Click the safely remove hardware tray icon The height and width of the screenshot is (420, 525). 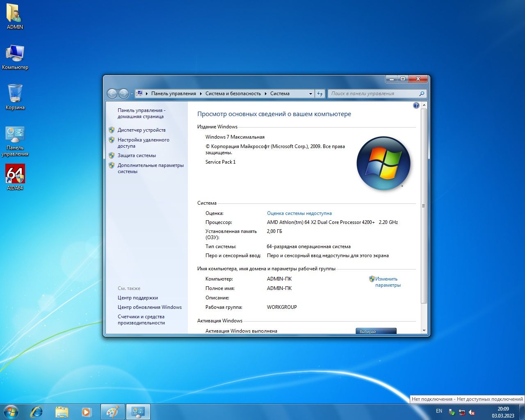[x=452, y=412]
